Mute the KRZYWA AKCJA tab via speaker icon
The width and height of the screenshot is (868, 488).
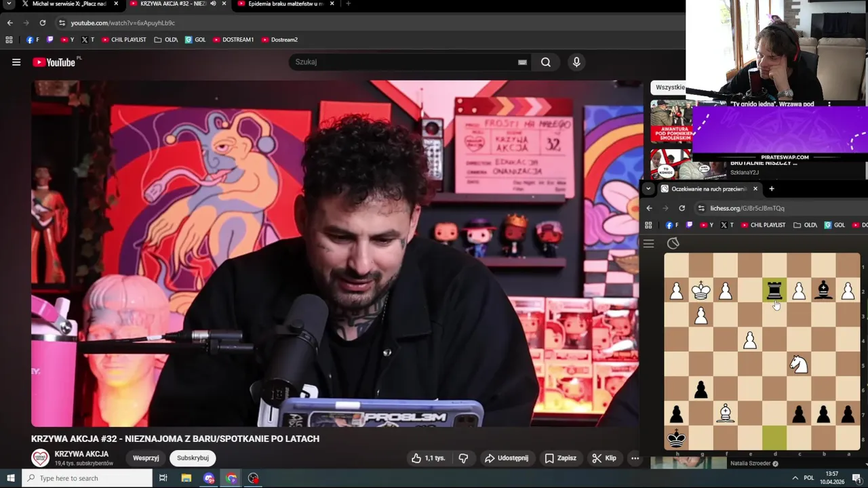click(213, 4)
